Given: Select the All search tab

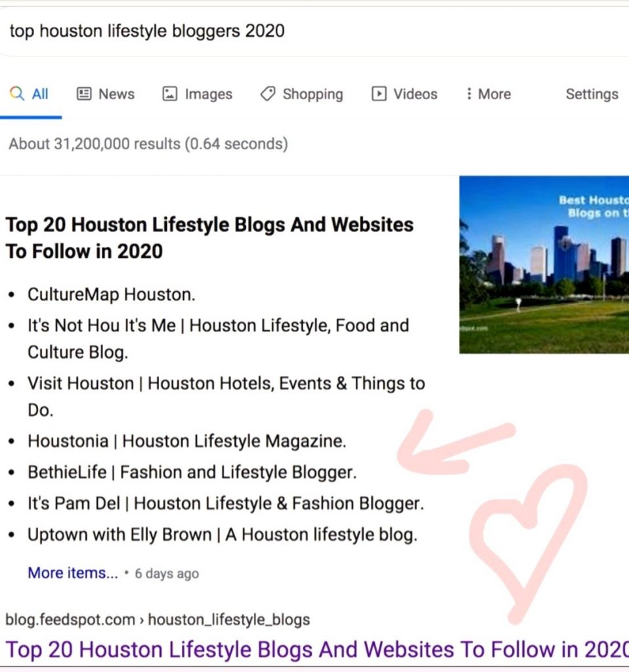Looking at the screenshot, I should tap(29, 94).
